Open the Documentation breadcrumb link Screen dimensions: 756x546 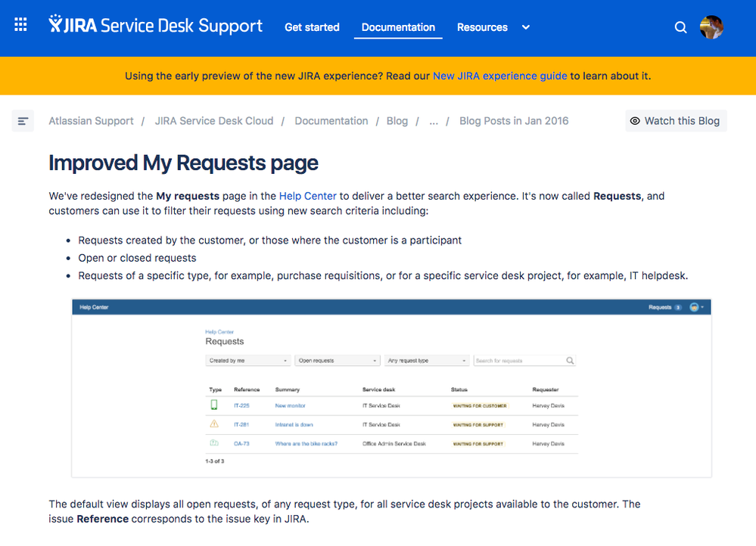tap(331, 121)
